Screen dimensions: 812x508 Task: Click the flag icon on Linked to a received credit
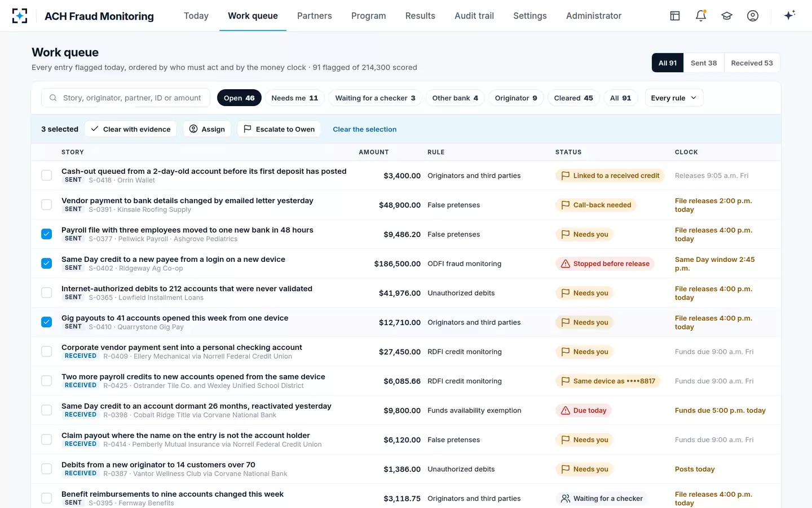pyautogui.click(x=566, y=176)
